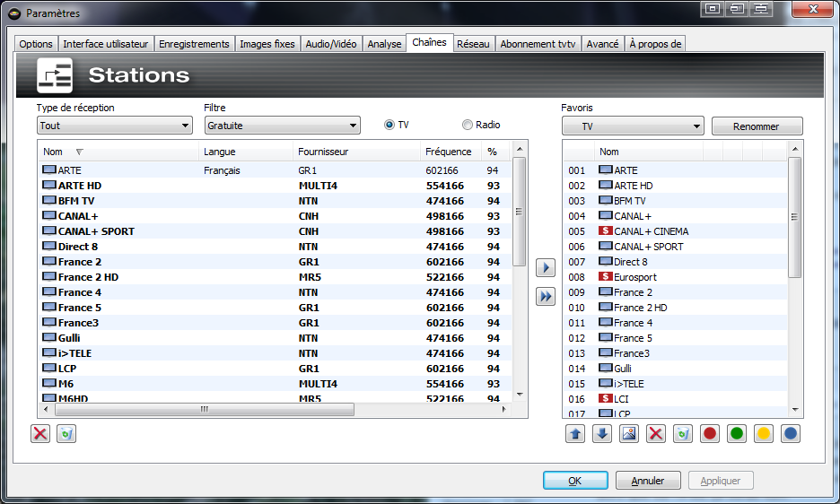This screenshot has height=504, width=840.
Task: Select favorite 010 France 2 HD
Action: click(x=676, y=308)
